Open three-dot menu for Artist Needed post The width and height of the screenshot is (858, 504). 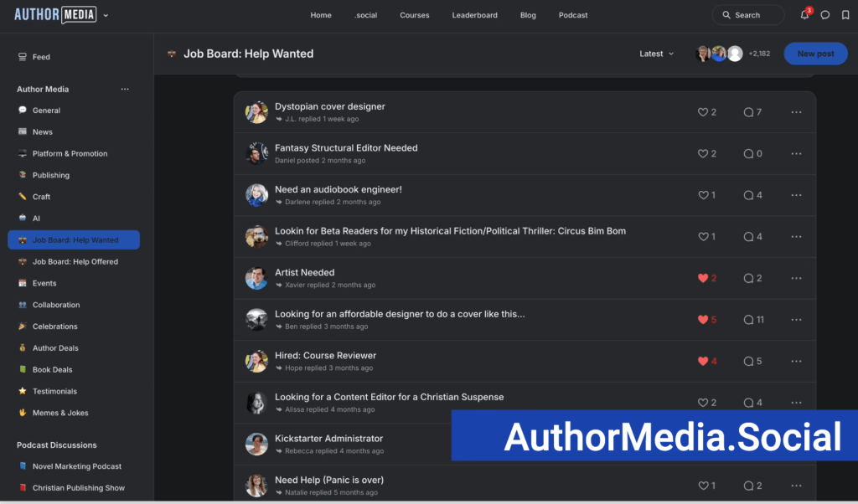coord(796,278)
